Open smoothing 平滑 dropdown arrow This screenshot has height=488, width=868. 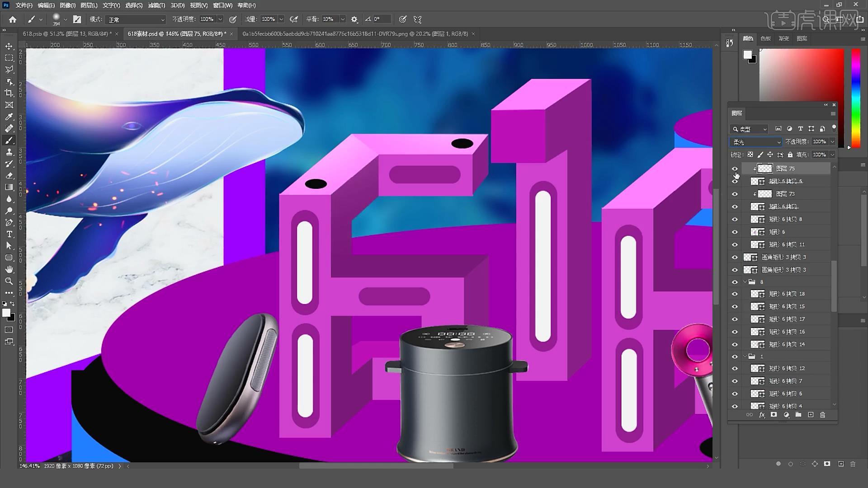[x=342, y=19]
